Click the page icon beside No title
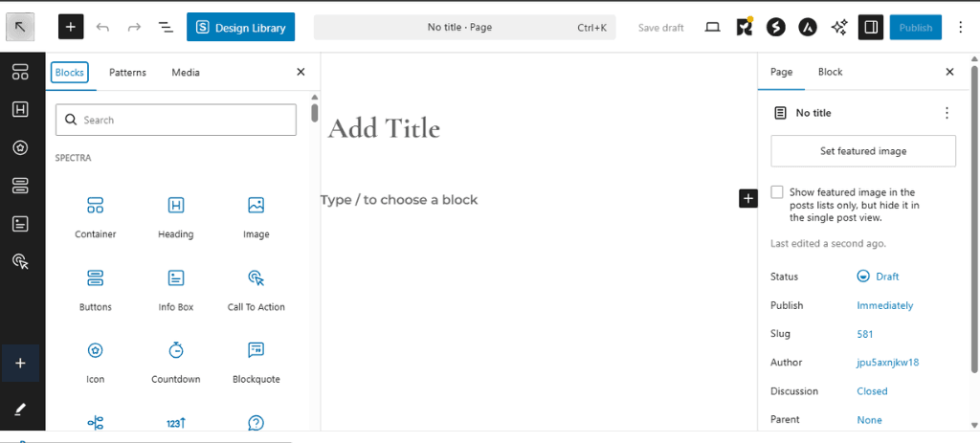 pos(779,113)
